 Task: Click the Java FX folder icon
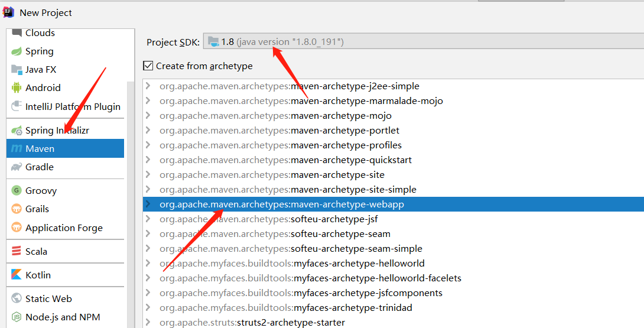17,70
